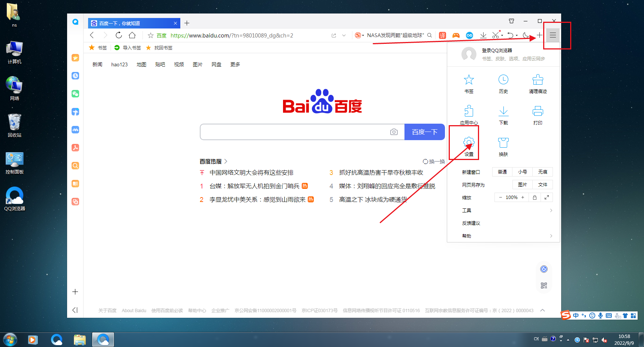Screen dimensions: 644x347
Task: Click the orange translate (译) toolbar icon
Action: click(443, 35)
